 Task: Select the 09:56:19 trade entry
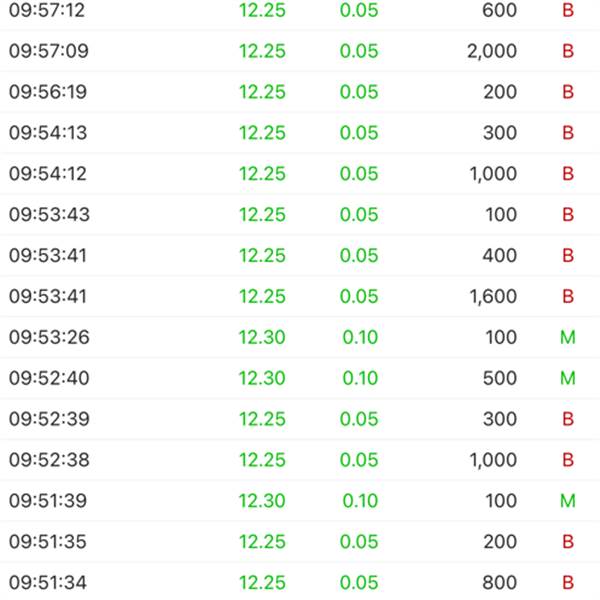pyautogui.click(x=300, y=92)
